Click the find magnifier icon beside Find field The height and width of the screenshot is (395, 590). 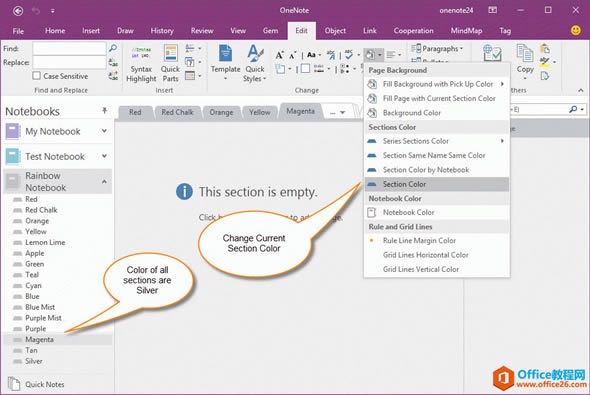pos(113,48)
